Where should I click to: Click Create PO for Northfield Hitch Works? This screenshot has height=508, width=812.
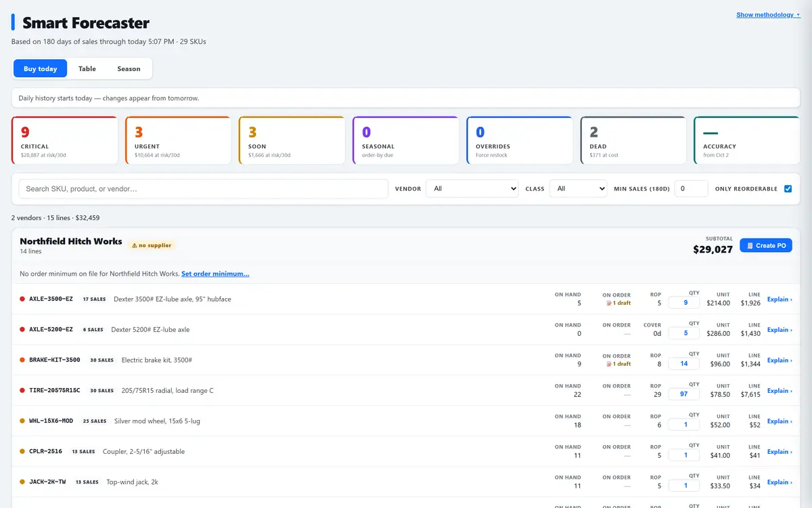point(766,245)
